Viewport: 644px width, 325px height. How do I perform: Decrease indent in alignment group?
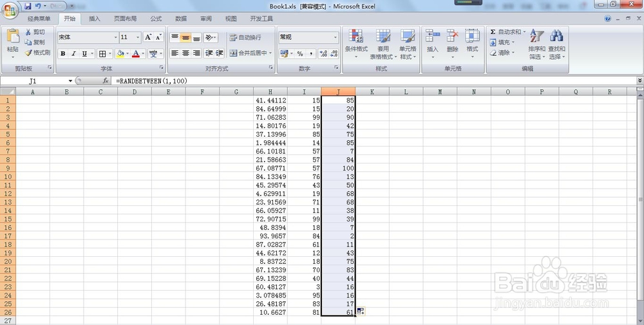209,53
